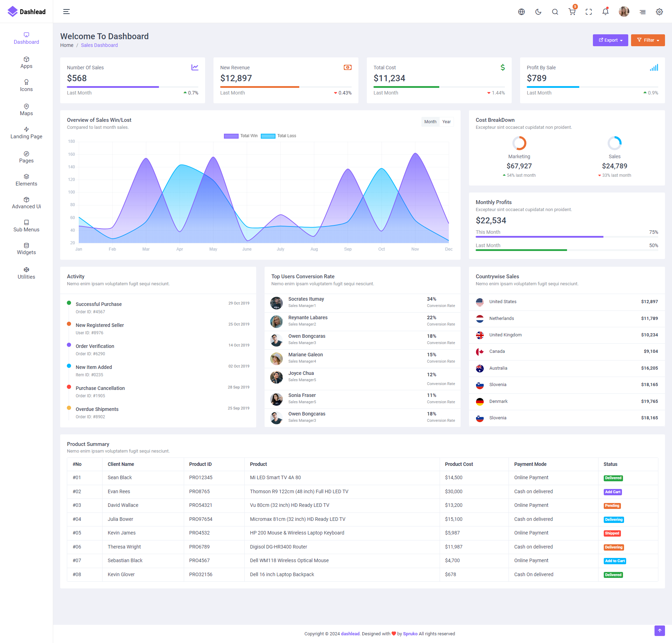
Task: Switch chart to Year tab
Action: point(446,122)
